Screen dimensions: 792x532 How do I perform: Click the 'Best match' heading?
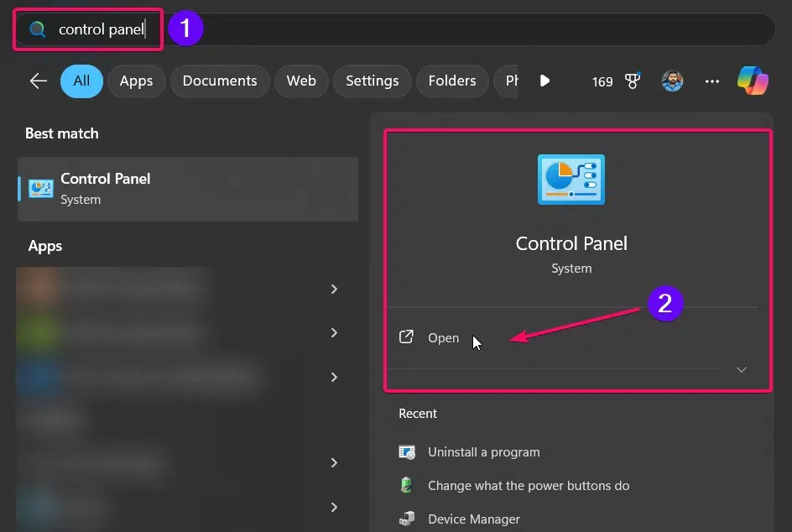tap(61, 133)
